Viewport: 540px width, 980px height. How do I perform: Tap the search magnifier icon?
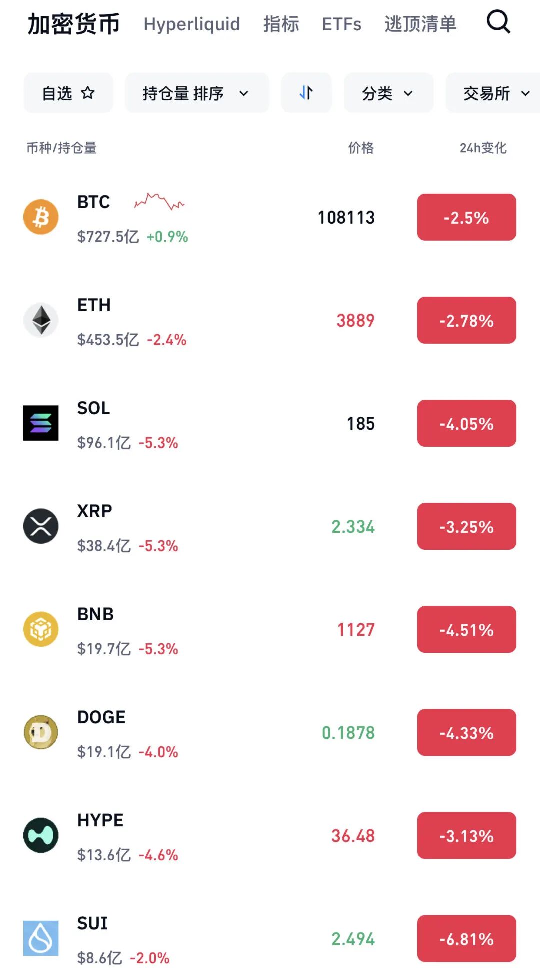[498, 22]
